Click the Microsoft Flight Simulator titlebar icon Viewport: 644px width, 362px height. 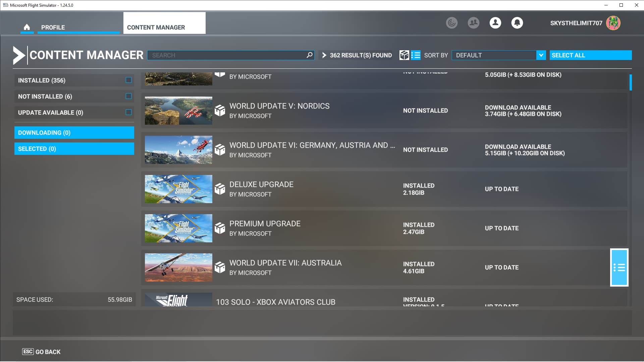point(5,5)
